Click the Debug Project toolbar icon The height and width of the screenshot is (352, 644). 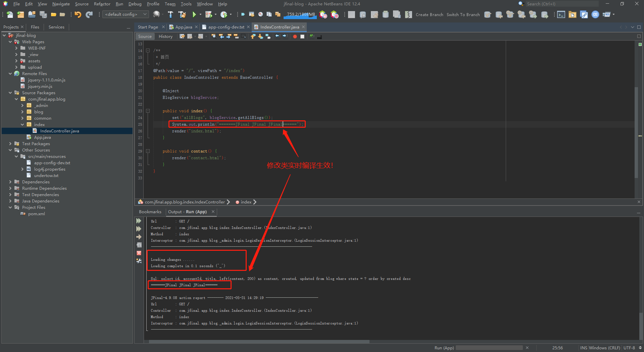click(209, 14)
